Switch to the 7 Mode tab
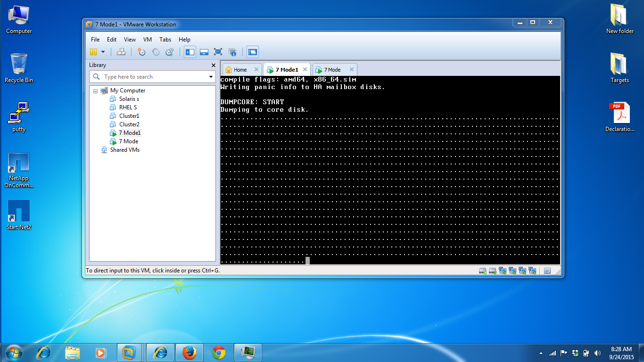This screenshot has height=362, width=644. point(332,70)
